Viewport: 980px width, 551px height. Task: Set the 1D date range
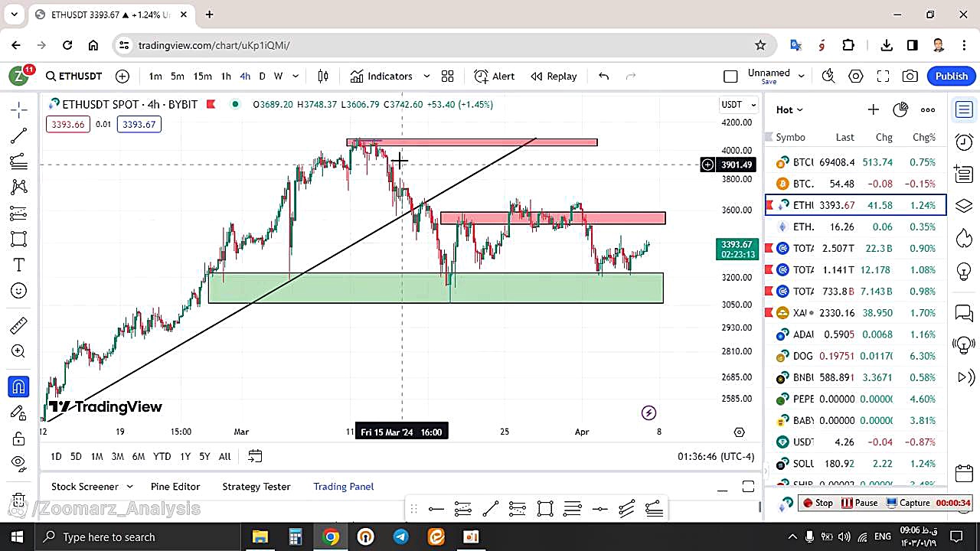pos(56,456)
